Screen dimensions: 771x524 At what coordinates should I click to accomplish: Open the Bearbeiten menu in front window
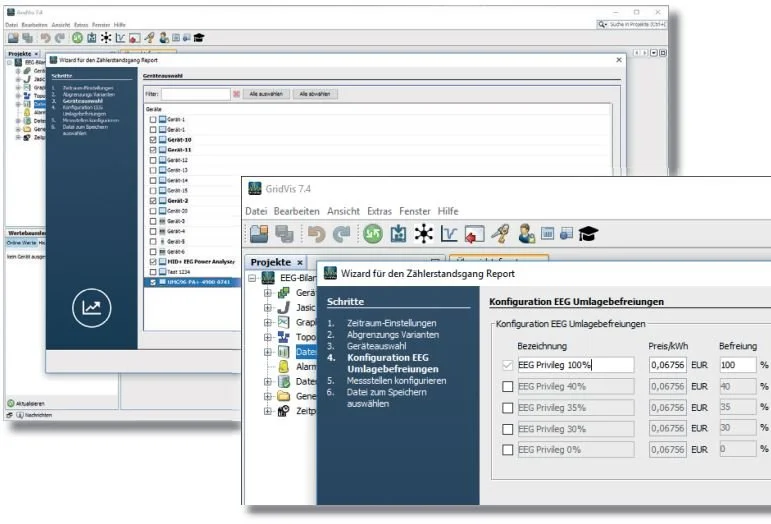coord(297,211)
